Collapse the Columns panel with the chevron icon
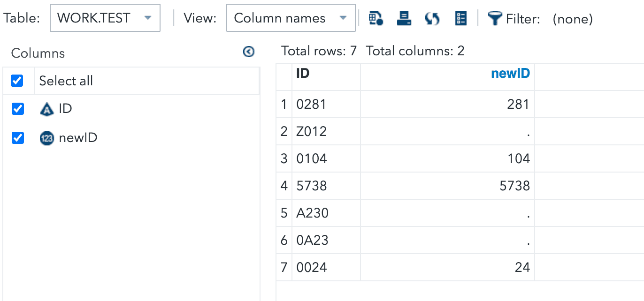Image resolution: width=644 pixels, height=301 pixels. coord(249,52)
